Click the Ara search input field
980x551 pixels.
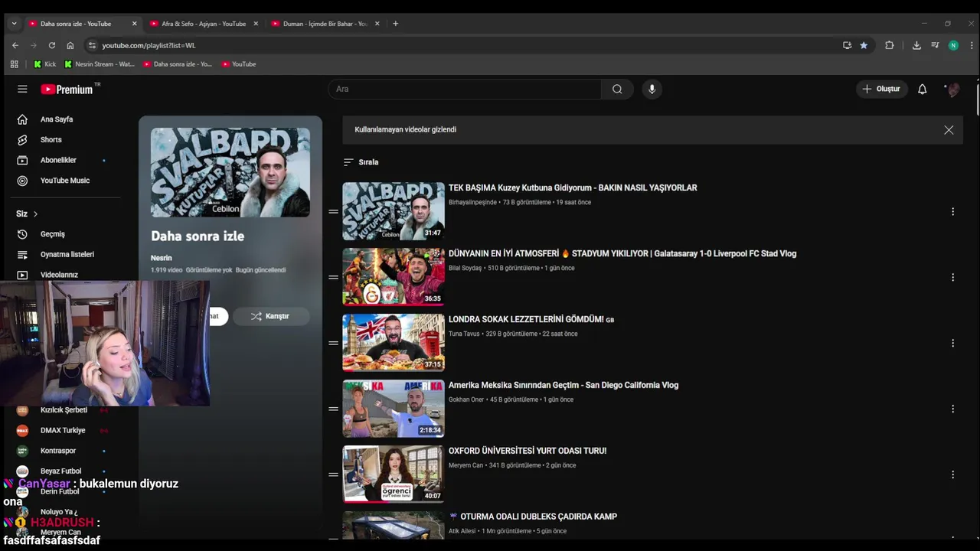pos(465,89)
